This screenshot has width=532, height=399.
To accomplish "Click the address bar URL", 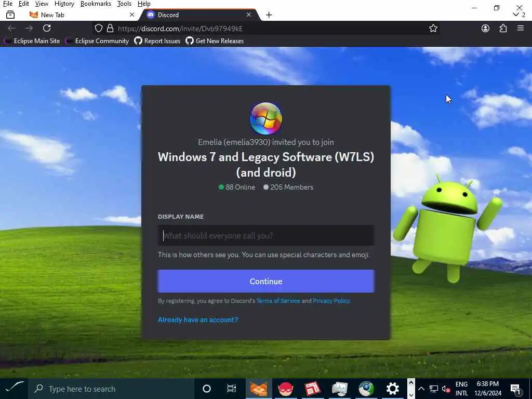I will [180, 29].
